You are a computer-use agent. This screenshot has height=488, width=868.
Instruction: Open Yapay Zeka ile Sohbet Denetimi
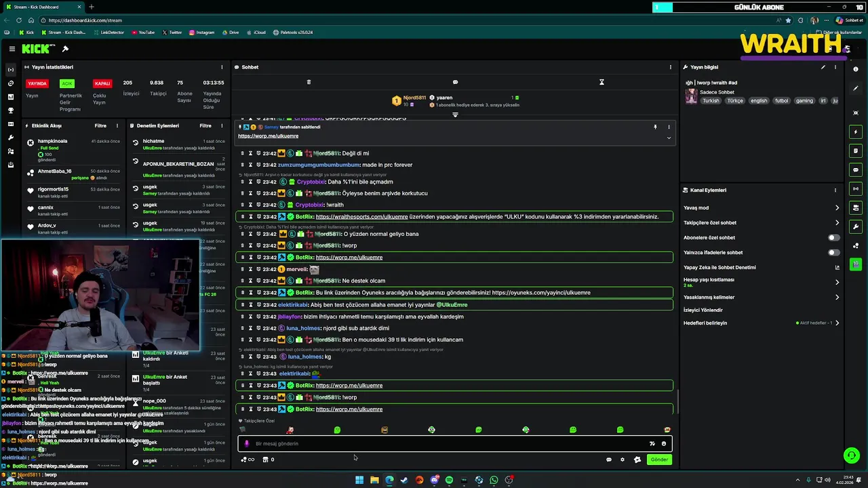(x=762, y=267)
